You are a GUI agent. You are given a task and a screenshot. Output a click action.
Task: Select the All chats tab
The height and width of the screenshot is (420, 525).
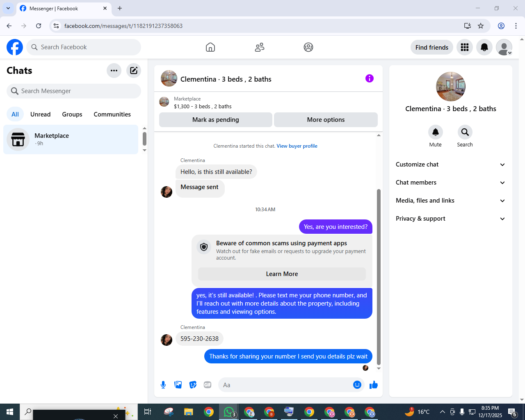point(15,114)
